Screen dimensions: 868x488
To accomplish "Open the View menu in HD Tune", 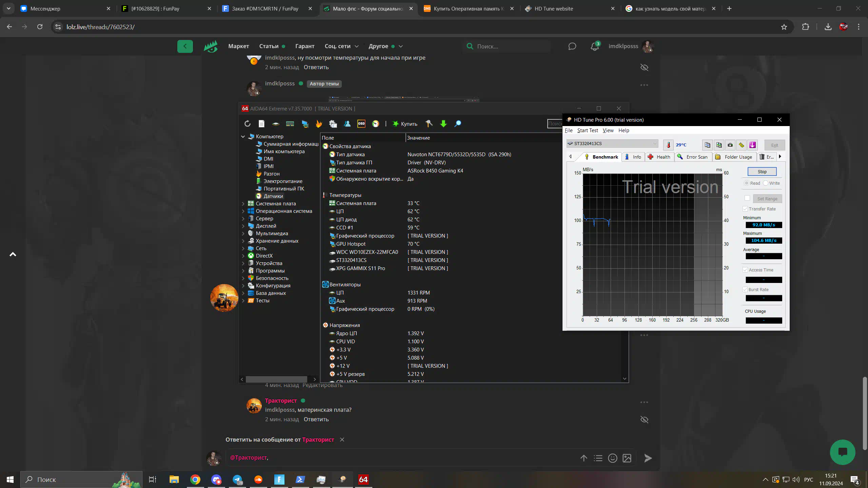I will point(608,130).
